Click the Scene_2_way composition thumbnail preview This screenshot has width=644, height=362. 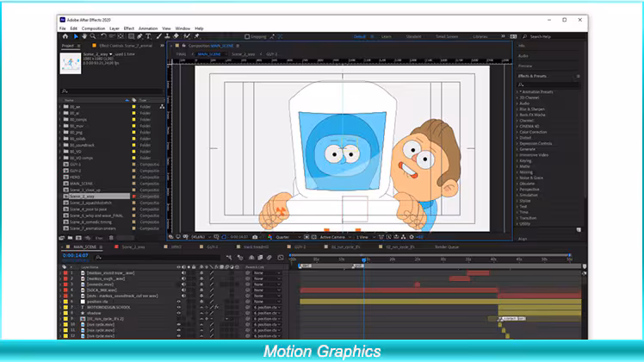[x=71, y=64]
